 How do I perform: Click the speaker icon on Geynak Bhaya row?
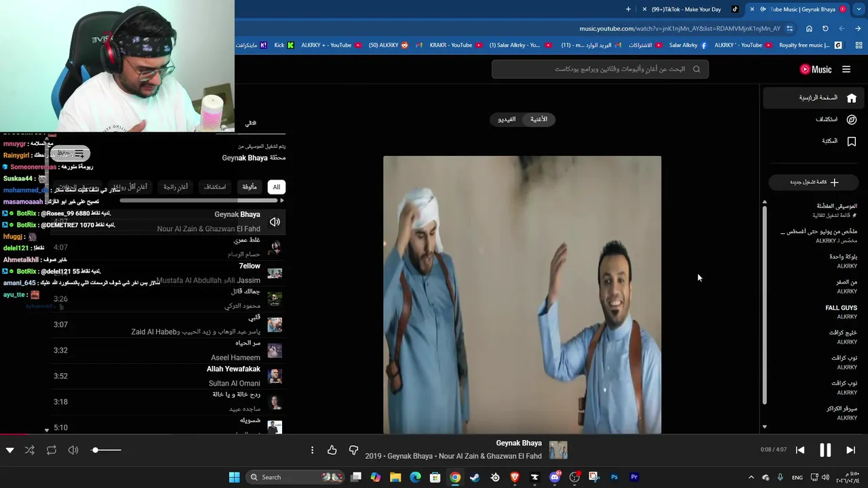(x=275, y=222)
